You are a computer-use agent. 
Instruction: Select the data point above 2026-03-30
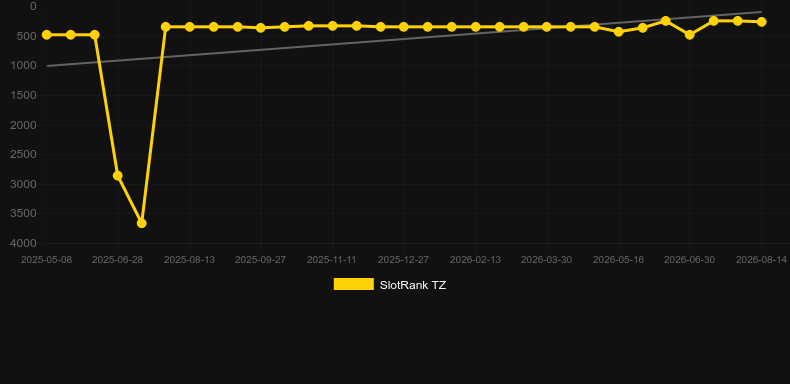point(547,27)
